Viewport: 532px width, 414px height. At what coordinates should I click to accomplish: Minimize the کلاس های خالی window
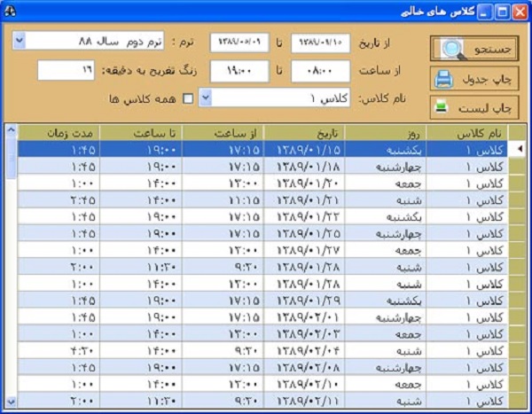(485, 12)
